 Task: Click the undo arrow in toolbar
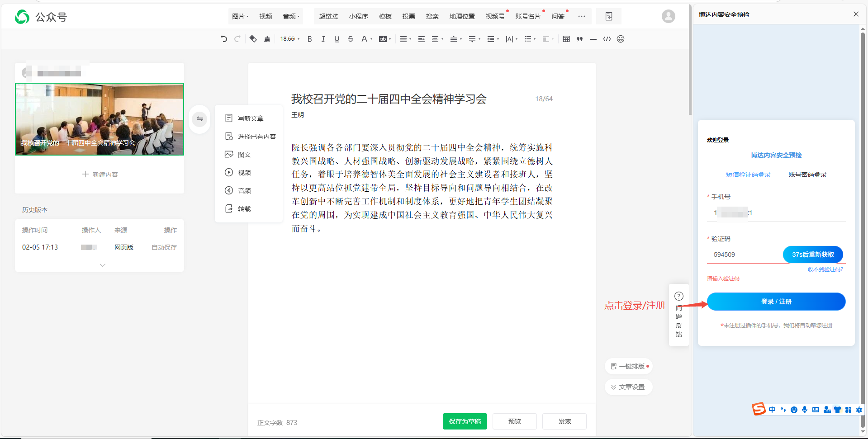click(x=223, y=39)
